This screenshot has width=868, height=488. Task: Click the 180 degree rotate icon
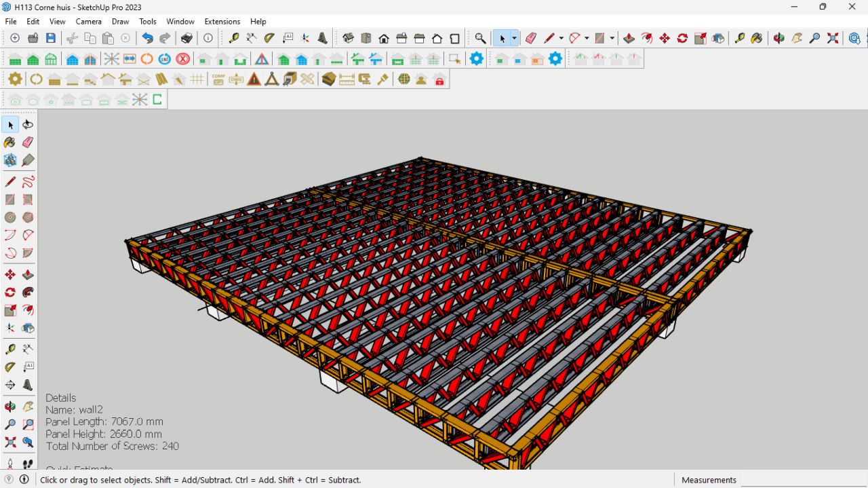(x=164, y=59)
